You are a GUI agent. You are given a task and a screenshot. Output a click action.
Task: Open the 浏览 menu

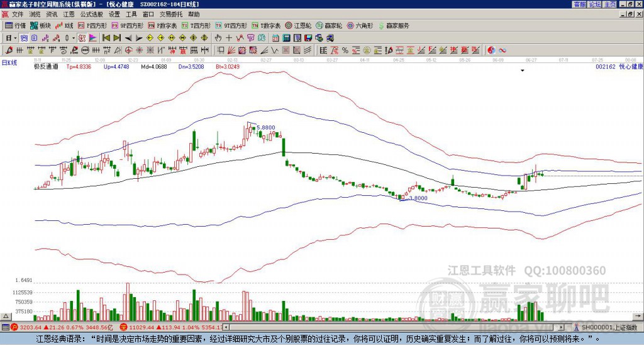(35, 14)
